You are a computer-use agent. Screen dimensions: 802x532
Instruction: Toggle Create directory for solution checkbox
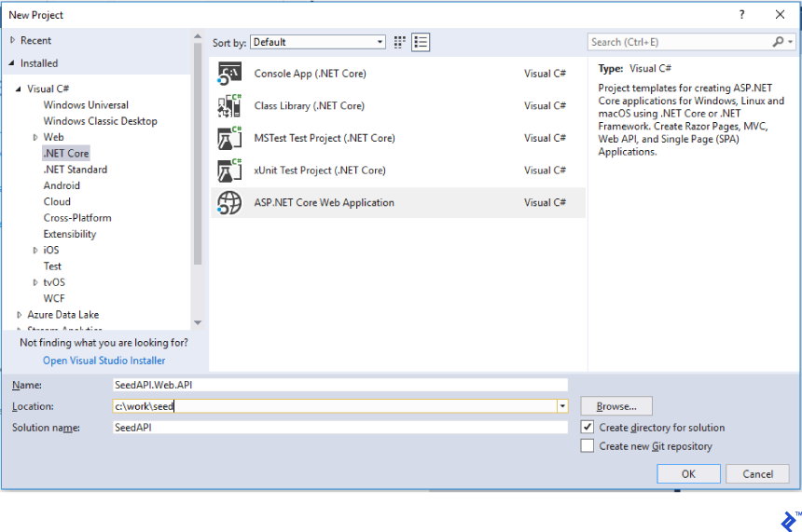click(588, 427)
